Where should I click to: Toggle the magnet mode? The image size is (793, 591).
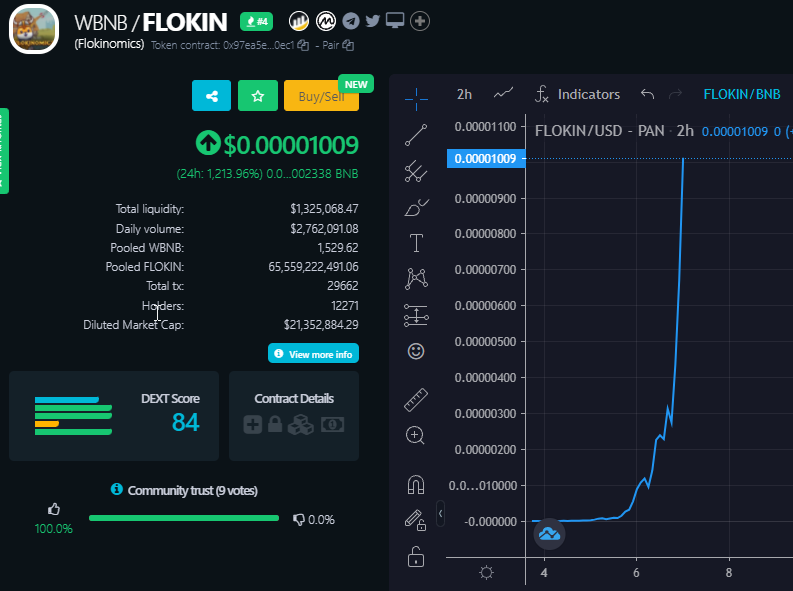(416, 484)
